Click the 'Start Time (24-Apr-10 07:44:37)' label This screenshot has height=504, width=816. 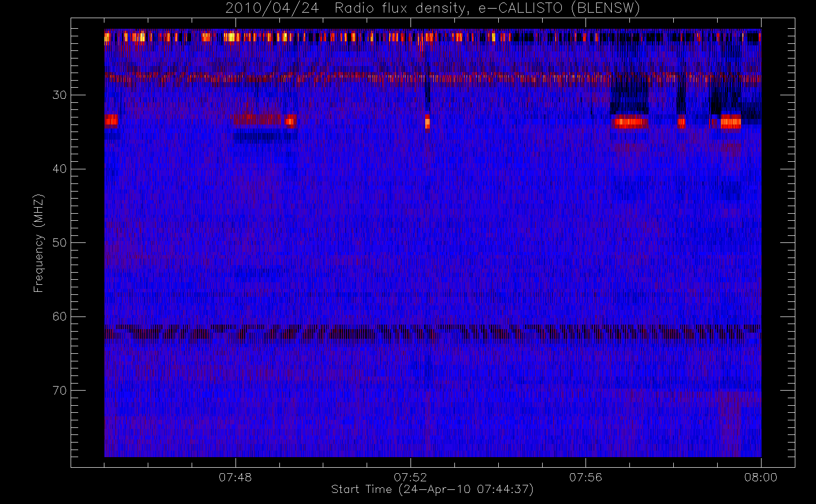tap(432, 489)
